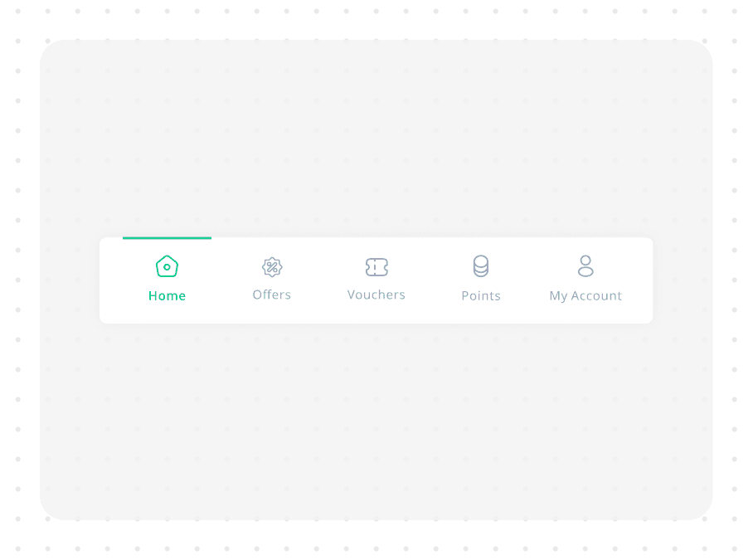
Task: Select the active Home tab
Action: pyautogui.click(x=167, y=279)
